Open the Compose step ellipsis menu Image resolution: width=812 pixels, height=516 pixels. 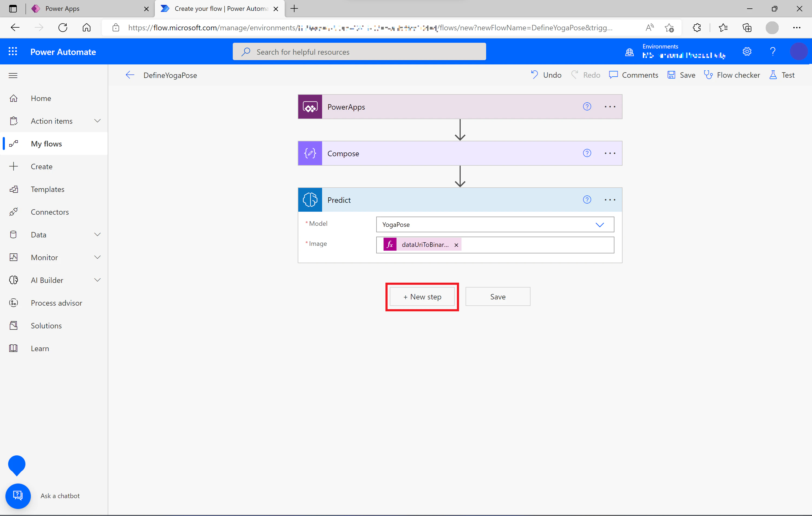click(x=610, y=153)
